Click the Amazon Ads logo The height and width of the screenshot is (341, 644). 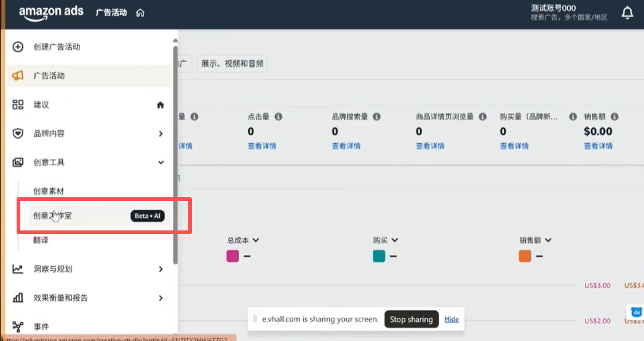(x=51, y=13)
